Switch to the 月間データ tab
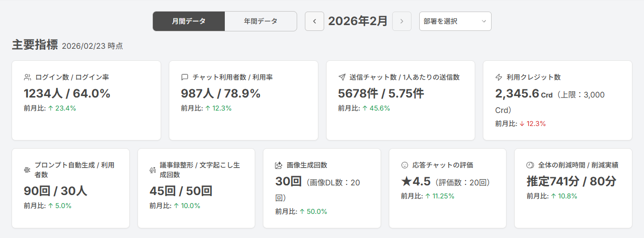 (x=189, y=21)
